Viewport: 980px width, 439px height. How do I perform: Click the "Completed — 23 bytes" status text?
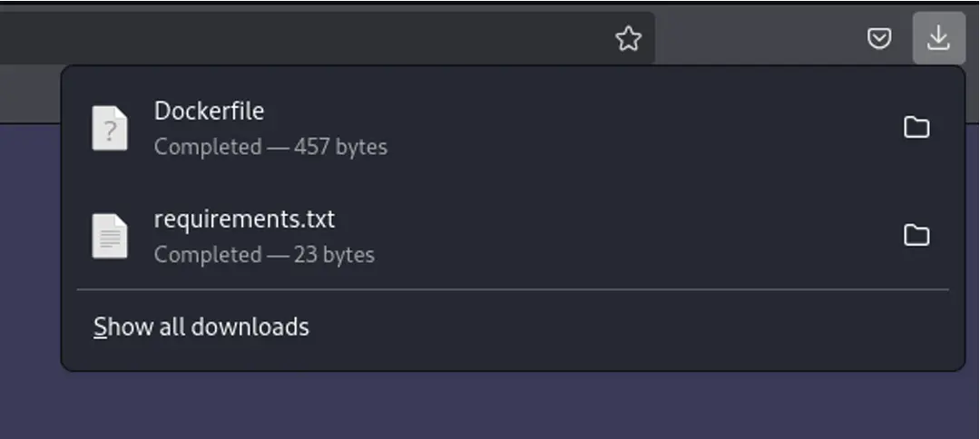[x=264, y=255]
